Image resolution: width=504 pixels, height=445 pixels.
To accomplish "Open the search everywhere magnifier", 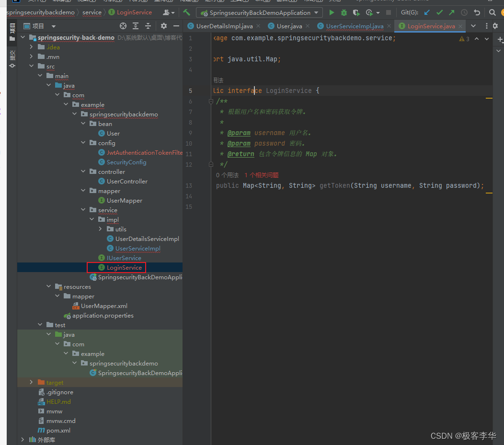I will (x=492, y=13).
